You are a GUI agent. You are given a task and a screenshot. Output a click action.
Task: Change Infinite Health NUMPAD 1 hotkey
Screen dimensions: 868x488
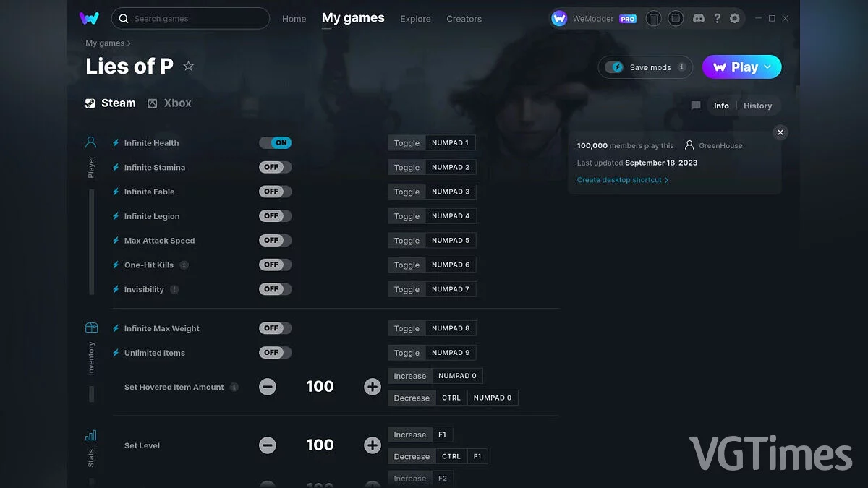pos(450,143)
